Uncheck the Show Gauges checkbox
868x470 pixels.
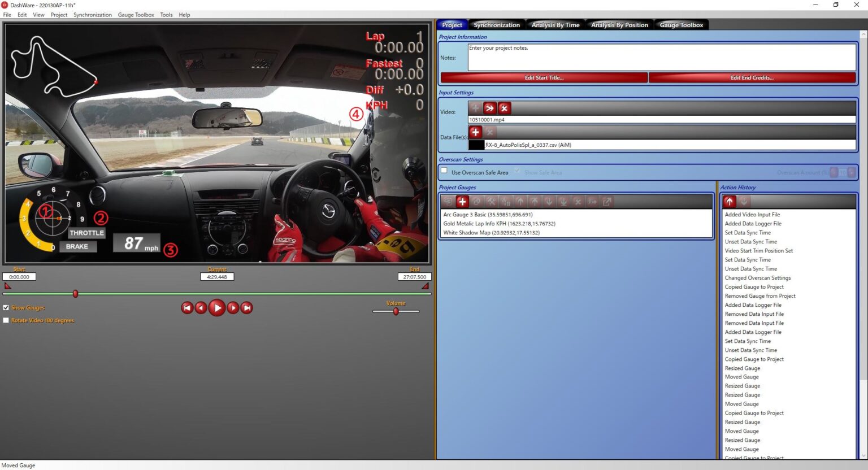[6, 307]
